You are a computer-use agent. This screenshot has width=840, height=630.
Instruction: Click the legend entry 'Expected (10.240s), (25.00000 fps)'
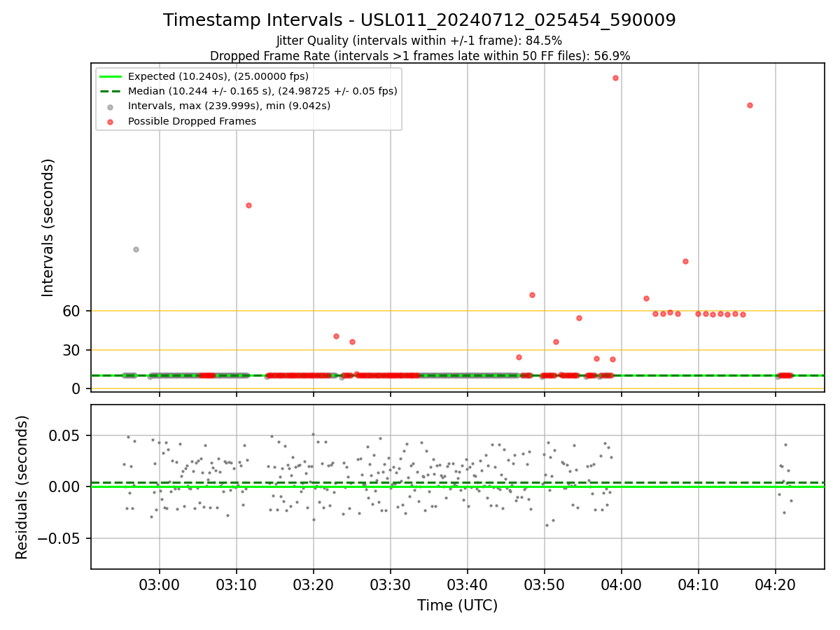point(218,76)
